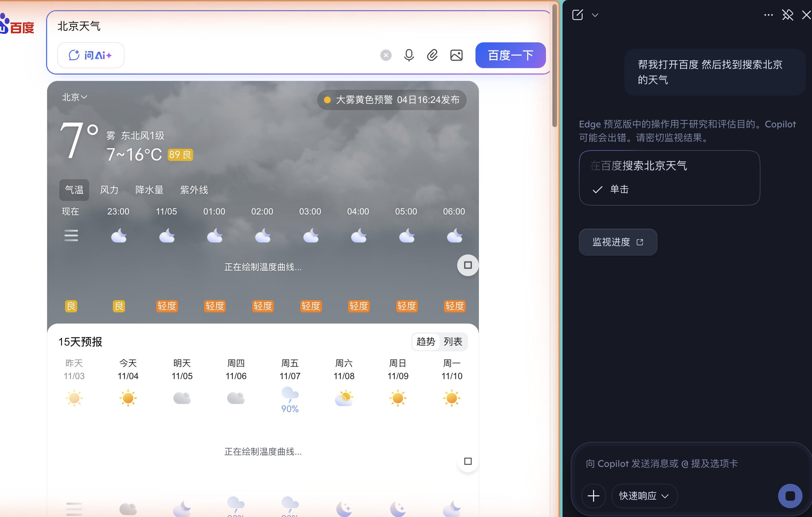Select the 风力 tab
Screen dimensions: 812x517
click(109, 190)
